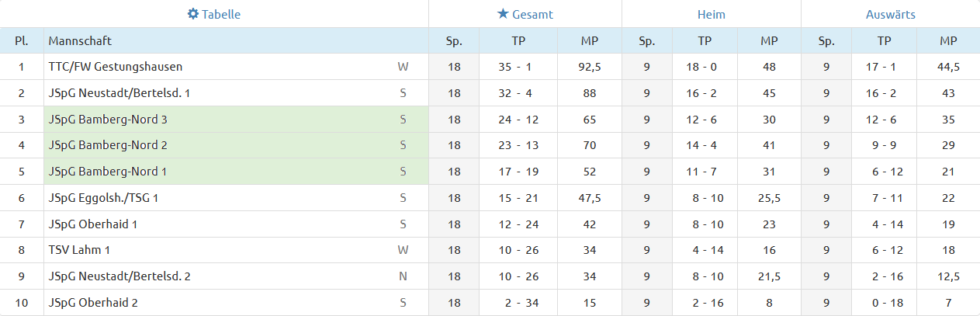Switch to the Auswärts standings tab
Image resolution: width=980 pixels, height=316 pixels.
coord(891,14)
